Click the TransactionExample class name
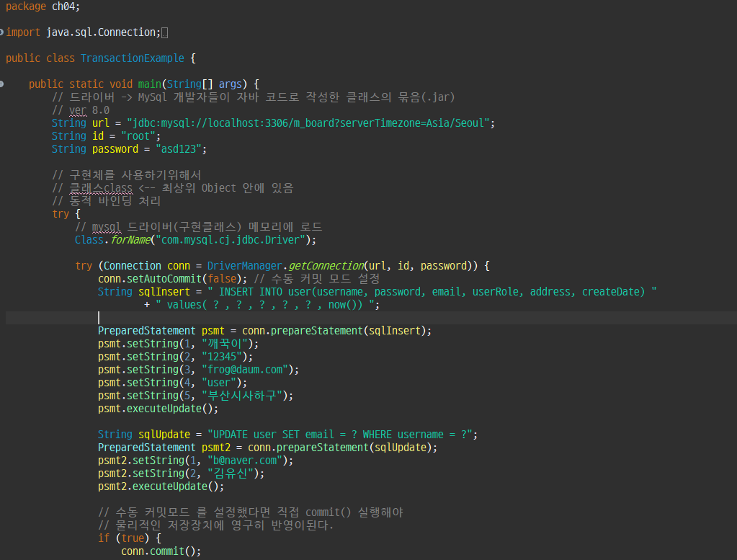 coord(132,58)
